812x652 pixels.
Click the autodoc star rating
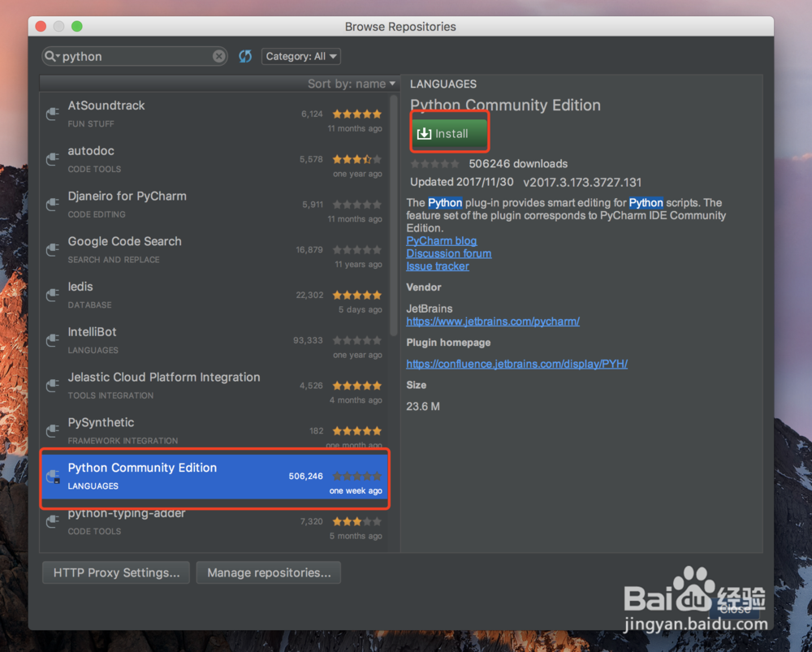pyautogui.click(x=356, y=159)
